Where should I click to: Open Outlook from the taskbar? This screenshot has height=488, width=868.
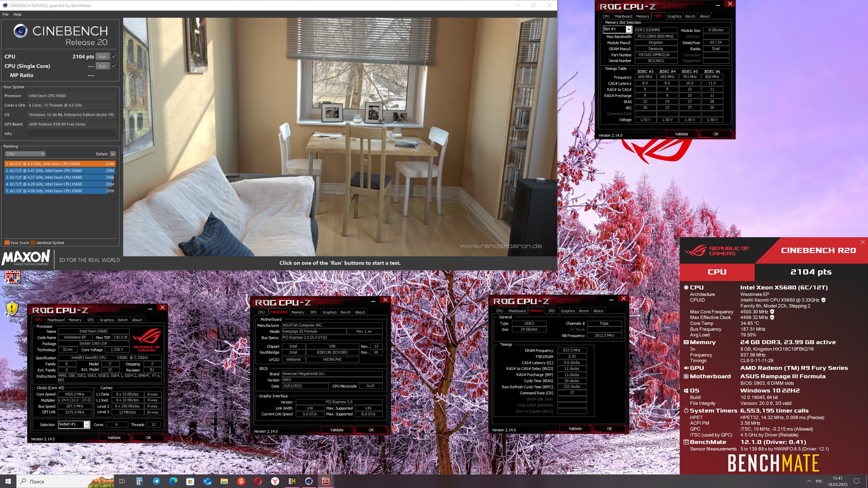pos(207,481)
